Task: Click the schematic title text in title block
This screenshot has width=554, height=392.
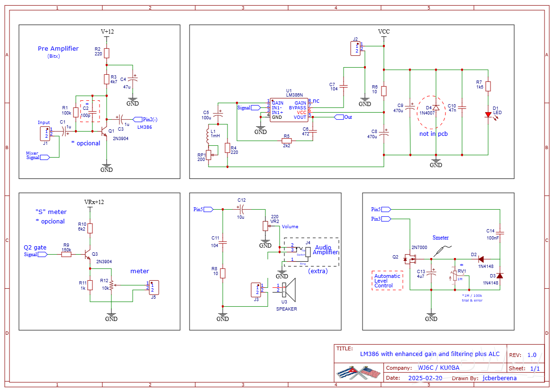Action: pyautogui.click(x=429, y=354)
